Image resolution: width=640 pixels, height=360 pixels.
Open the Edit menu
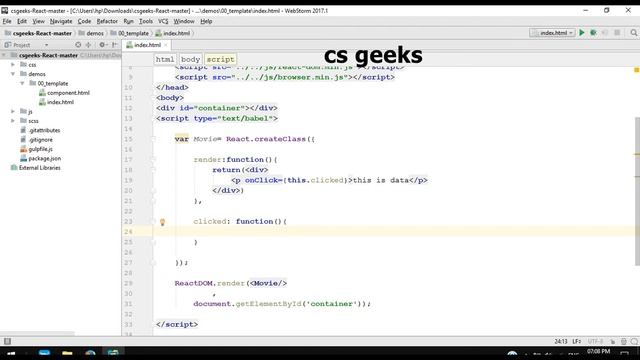pyautogui.click(x=22, y=21)
